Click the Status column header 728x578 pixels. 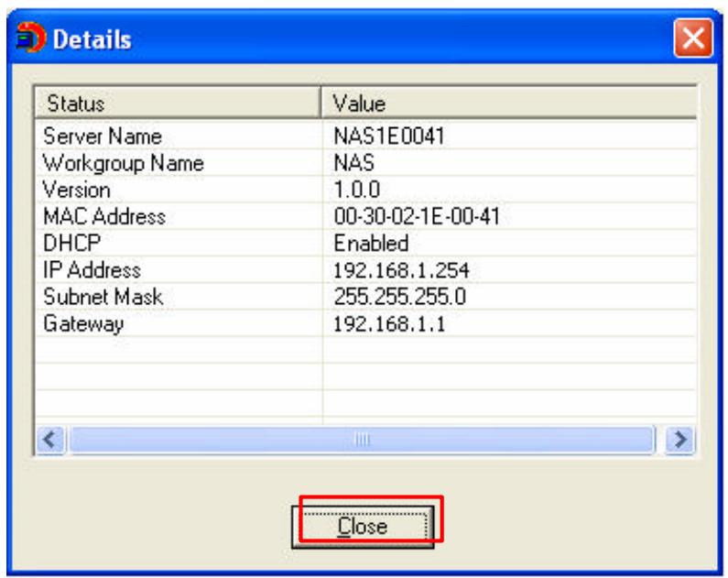pyautogui.click(x=178, y=103)
